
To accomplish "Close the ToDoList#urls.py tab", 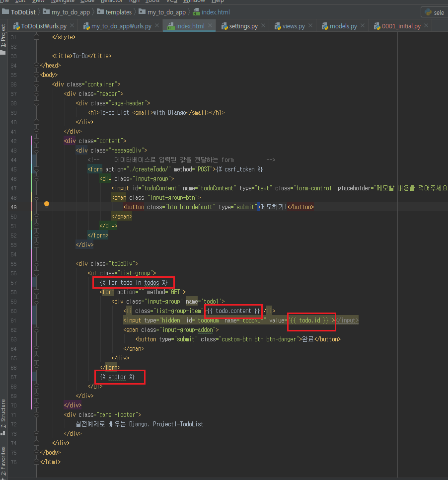I will click(72, 26).
